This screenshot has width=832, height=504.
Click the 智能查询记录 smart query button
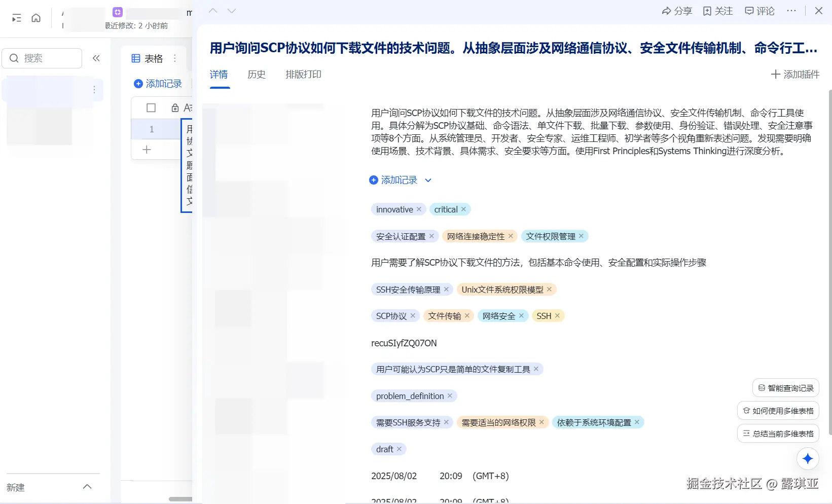coord(786,388)
